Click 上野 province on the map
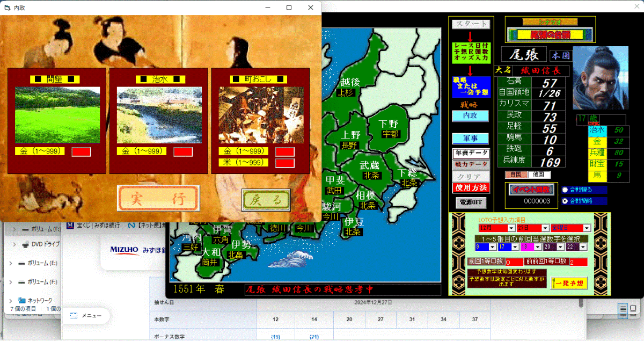Image resolution: width=644 pixels, height=341 pixels. tap(350, 135)
